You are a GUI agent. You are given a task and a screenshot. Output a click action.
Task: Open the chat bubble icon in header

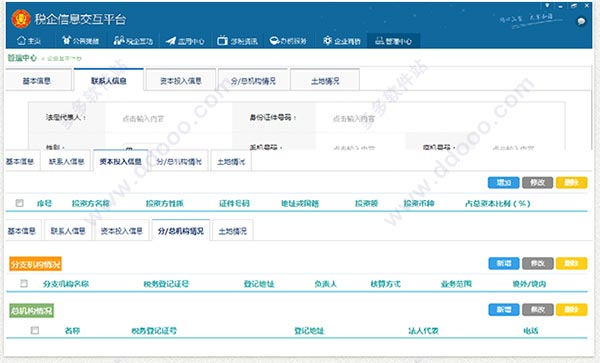coord(581,21)
